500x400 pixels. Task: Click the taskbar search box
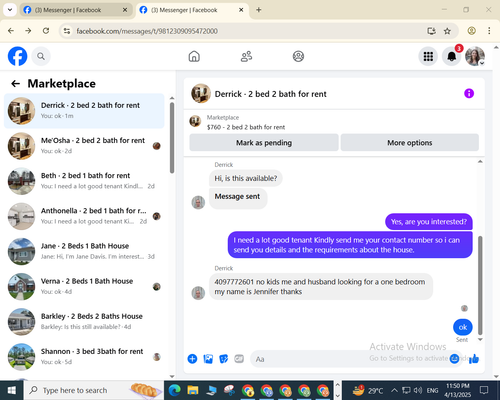pos(93,390)
